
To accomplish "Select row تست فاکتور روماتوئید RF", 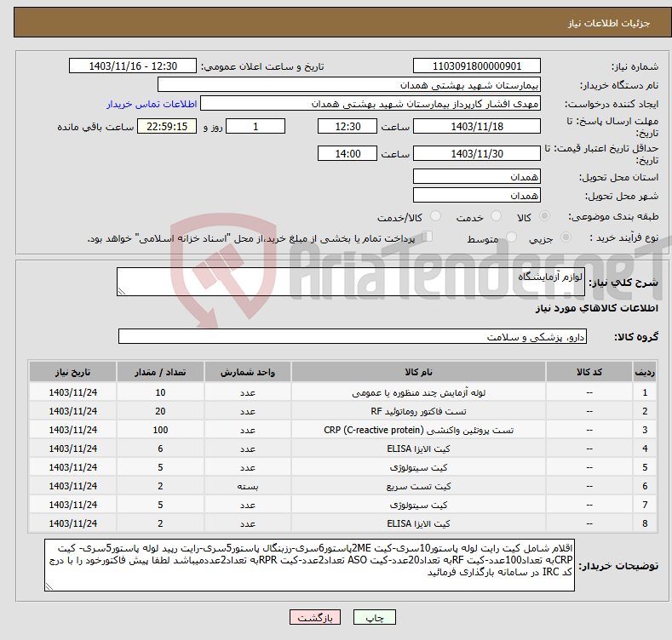I will pos(342,411).
